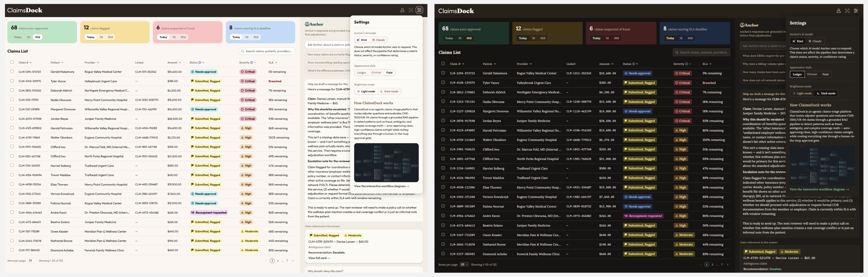Viewport: 868px width, 277px height.
Task: Click Status info icon in light window
Action: [x=200, y=63]
